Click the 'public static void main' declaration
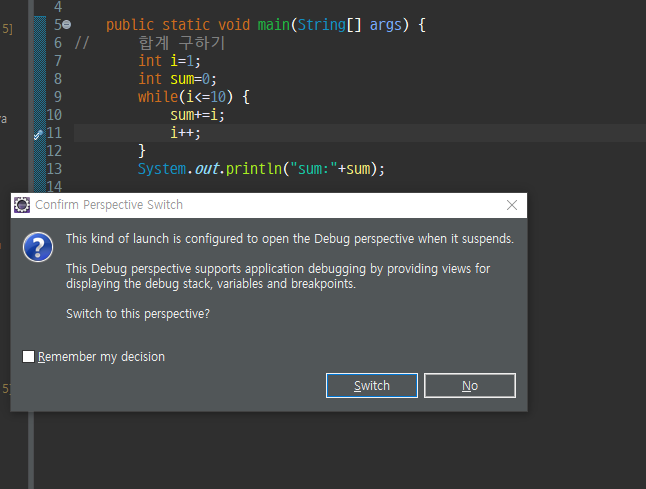Viewport: 646px width, 489px height. (266, 25)
